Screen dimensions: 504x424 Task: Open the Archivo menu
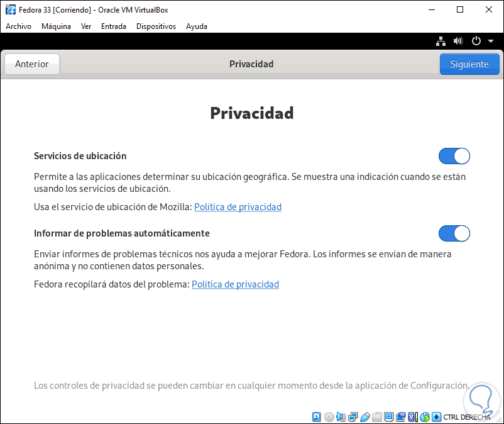[19, 26]
